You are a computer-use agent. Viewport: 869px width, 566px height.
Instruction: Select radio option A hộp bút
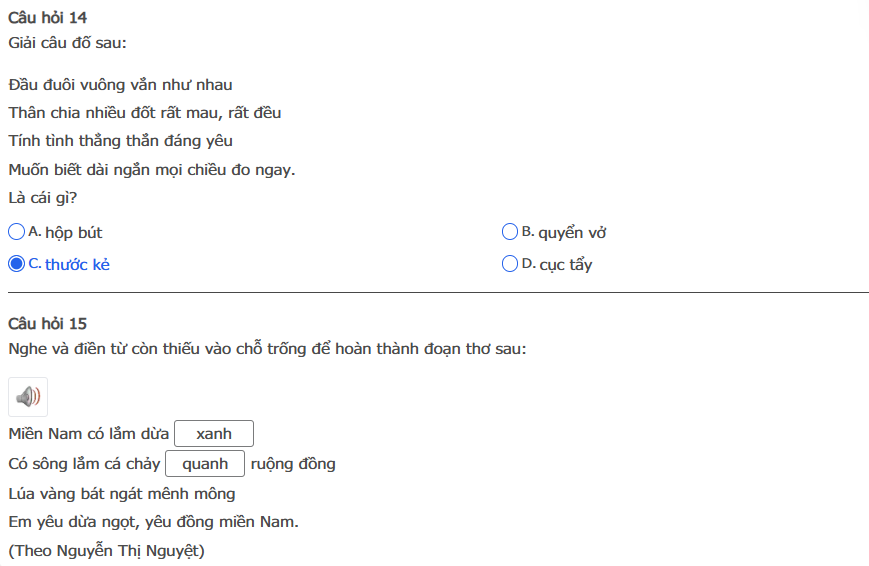pyautogui.click(x=16, y=232)
